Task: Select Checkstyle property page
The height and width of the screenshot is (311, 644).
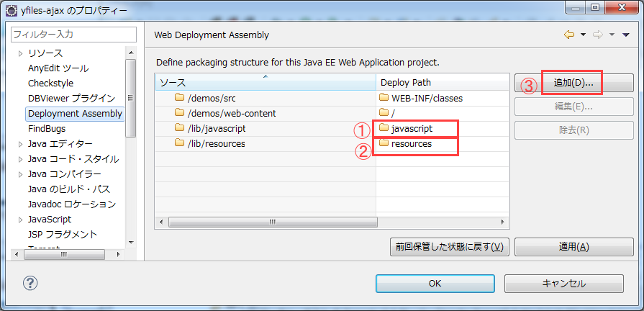Action: click(x=50, y=84)
